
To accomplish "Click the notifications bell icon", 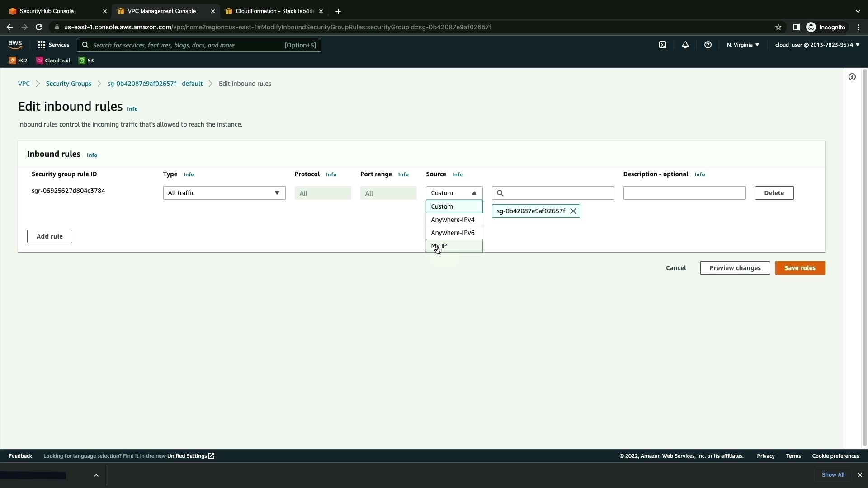I will (x=685, y=45).
